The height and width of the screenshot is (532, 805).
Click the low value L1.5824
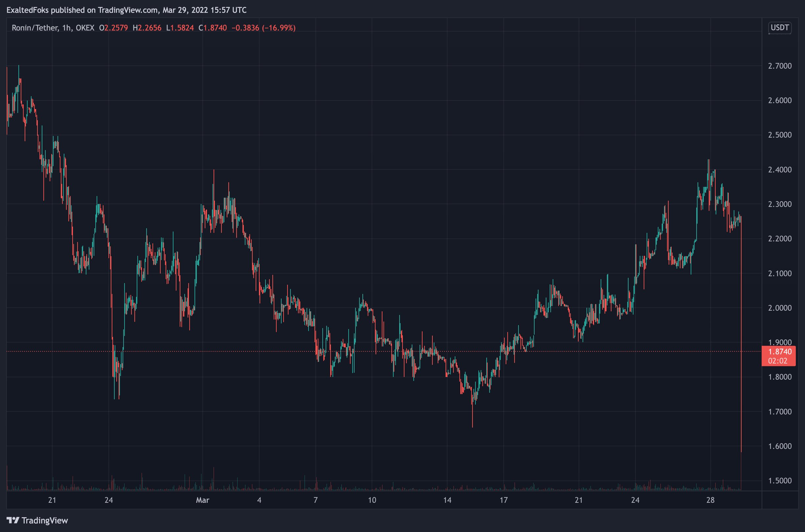tap(180, 28)
